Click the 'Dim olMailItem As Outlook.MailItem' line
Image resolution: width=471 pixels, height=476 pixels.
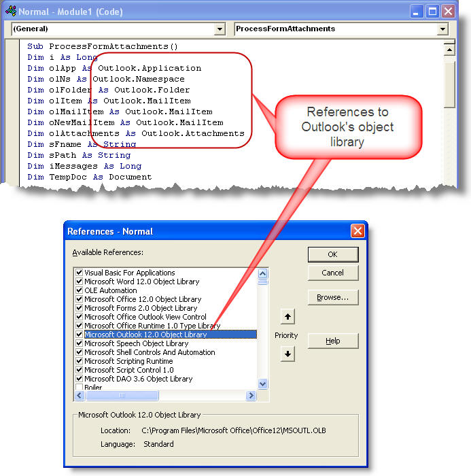click(x=120, y=112)
